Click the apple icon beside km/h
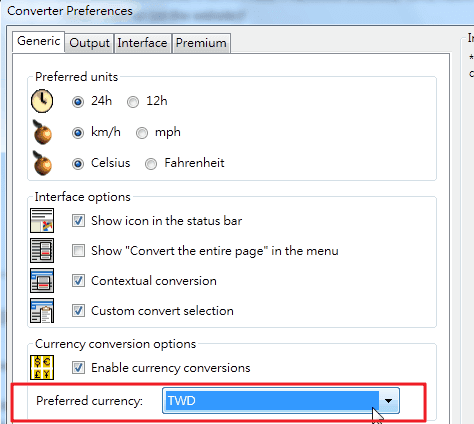 pos(42,132)
